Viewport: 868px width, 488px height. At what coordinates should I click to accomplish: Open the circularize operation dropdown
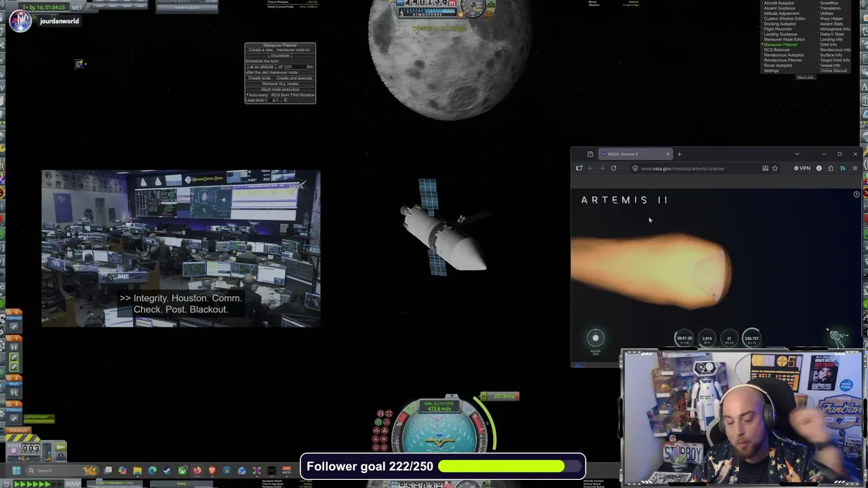click(280, 56)
